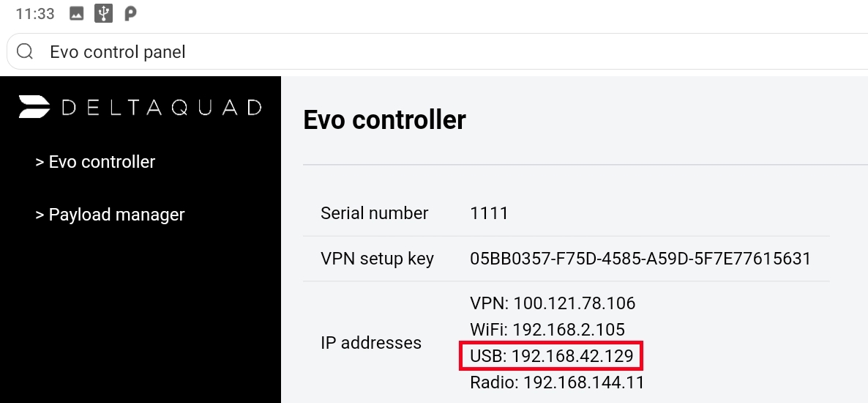The image size is (868, 403).
Task: Select the serial number value 1111
Action: pos(489,214)
